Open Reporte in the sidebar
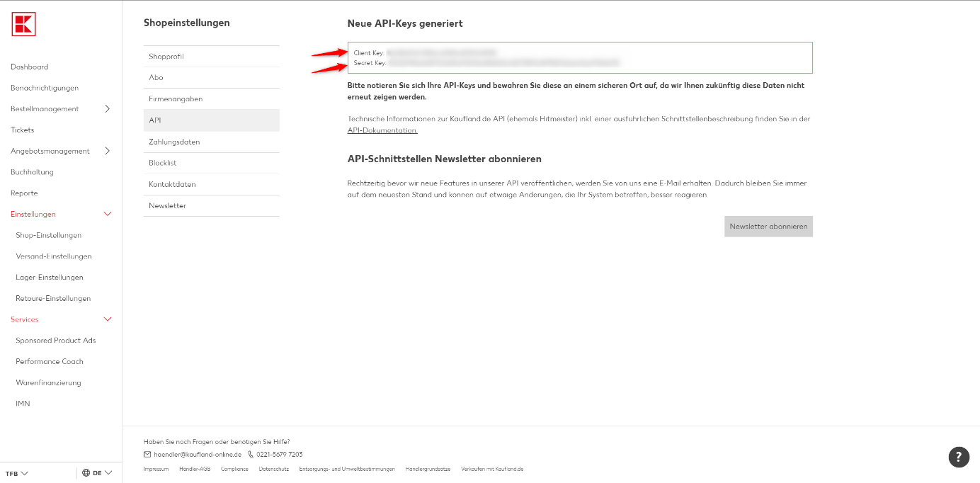 pyautogui.click(x=24, y=193)
